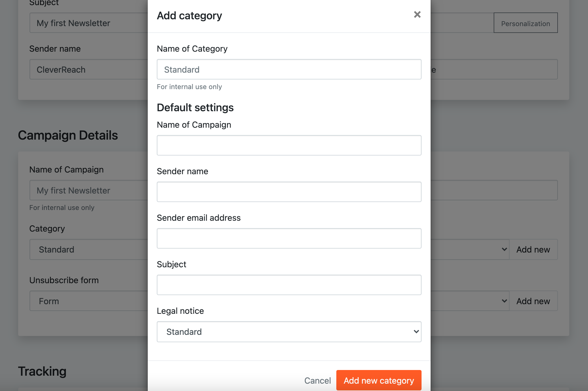Click the Personalization button
588x391 pixels.
click(x=526, y=23)
